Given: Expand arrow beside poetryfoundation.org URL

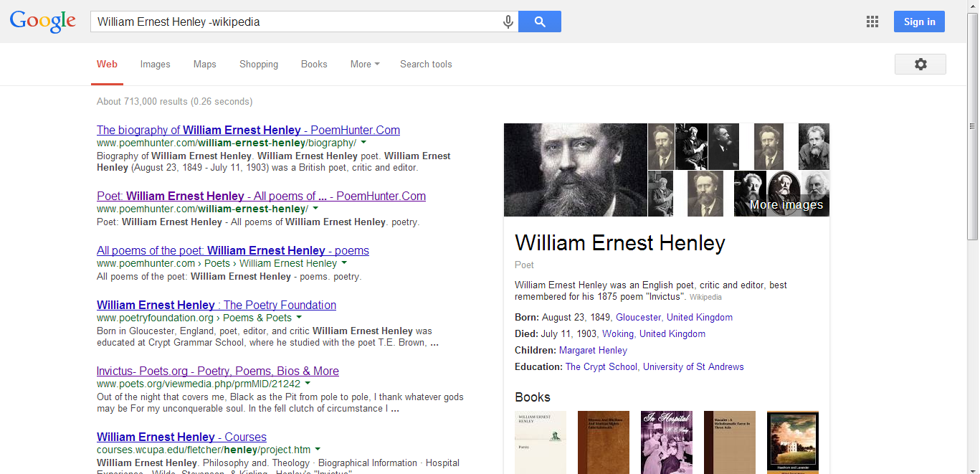Looking at the screenshot, I should tap(299, 318).
